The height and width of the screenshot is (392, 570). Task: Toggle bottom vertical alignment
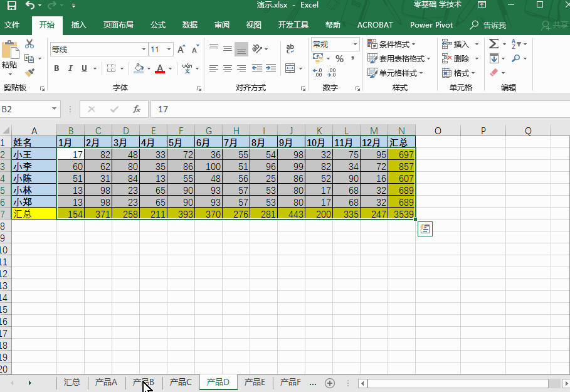(x=241, y=49)
